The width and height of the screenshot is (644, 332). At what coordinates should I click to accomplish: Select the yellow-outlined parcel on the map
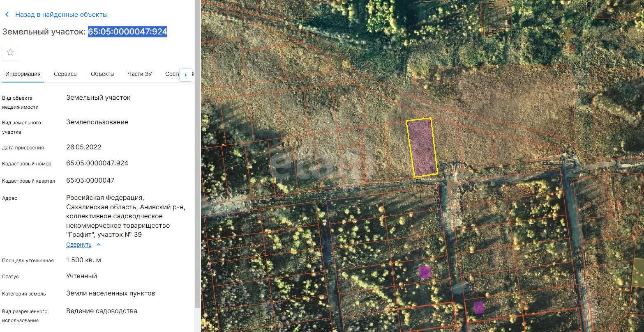[422, 148]
